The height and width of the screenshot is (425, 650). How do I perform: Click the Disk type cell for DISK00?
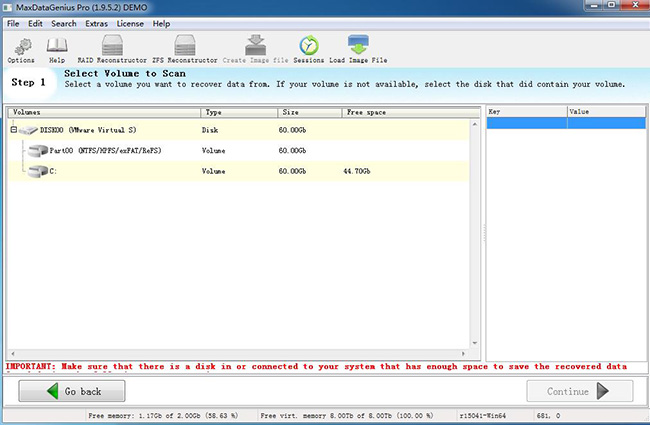(x=210, y=130)
